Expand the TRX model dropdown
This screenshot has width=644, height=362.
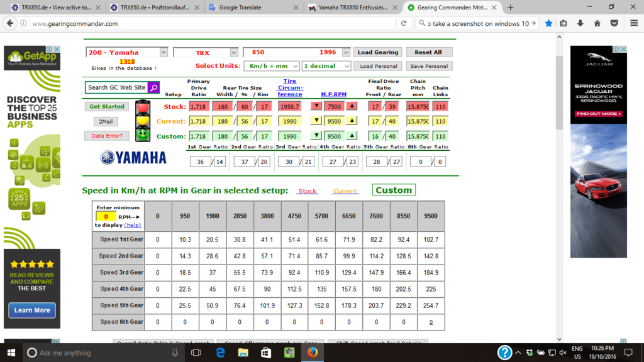coord(233,53)
